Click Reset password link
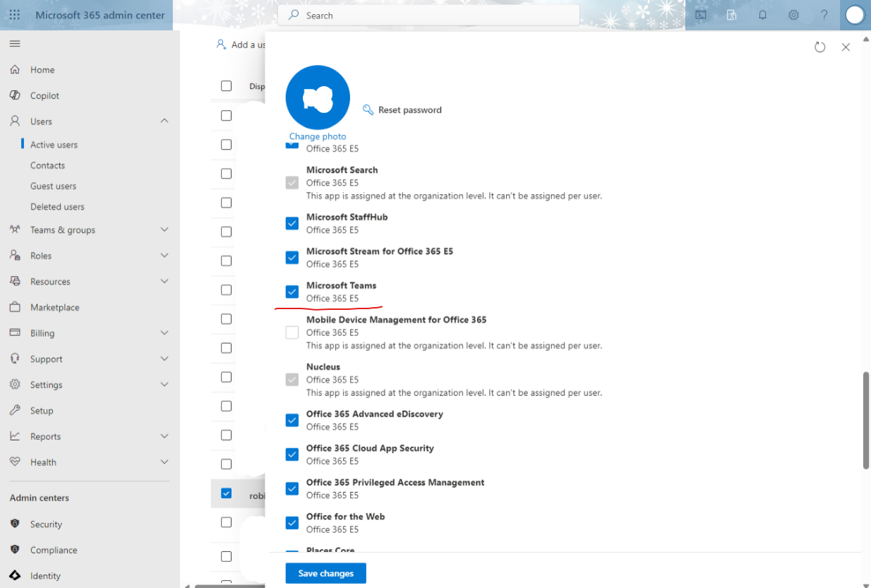This screenshot has width=871, height=588. point(402,110)
